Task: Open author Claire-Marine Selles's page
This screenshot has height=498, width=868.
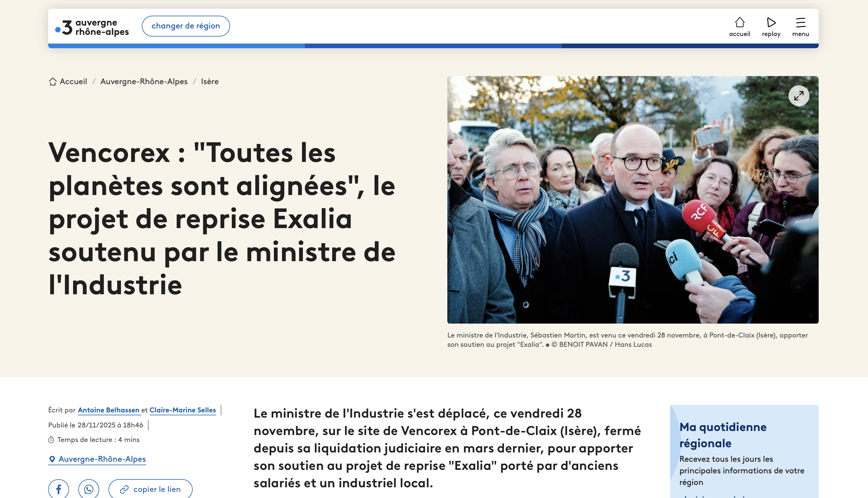Action: [x=182, y=410]
